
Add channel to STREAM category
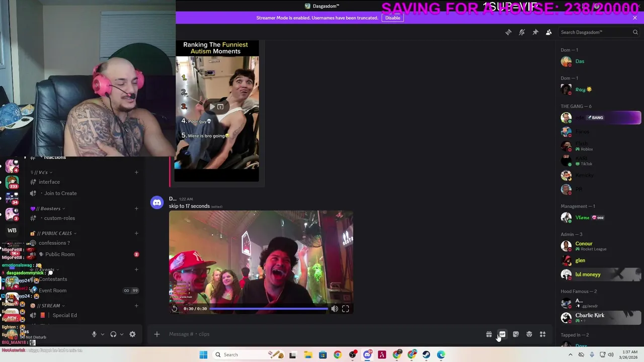click(136, 306)
